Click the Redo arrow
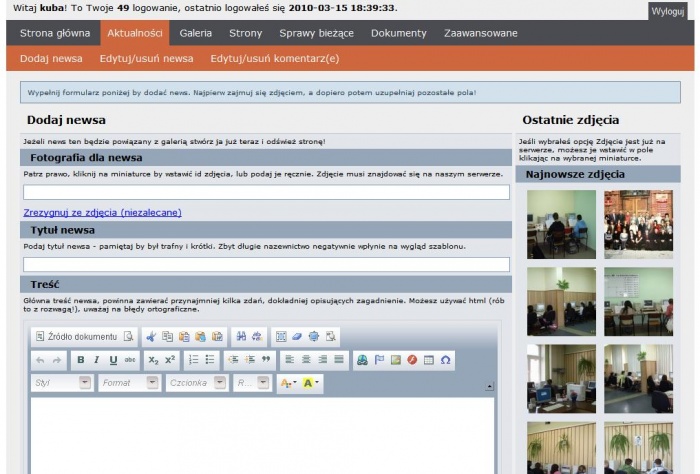This screenshot has width=700, height=474. (x=57, y=360)
